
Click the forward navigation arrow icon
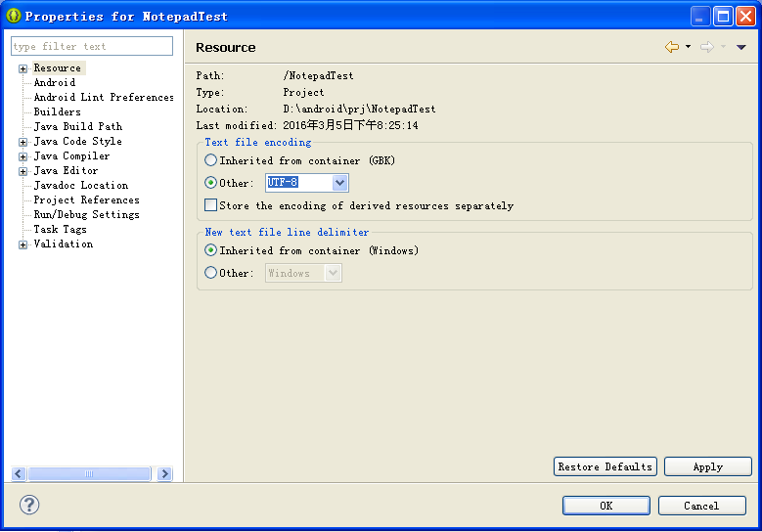click(x=707, y=47)
